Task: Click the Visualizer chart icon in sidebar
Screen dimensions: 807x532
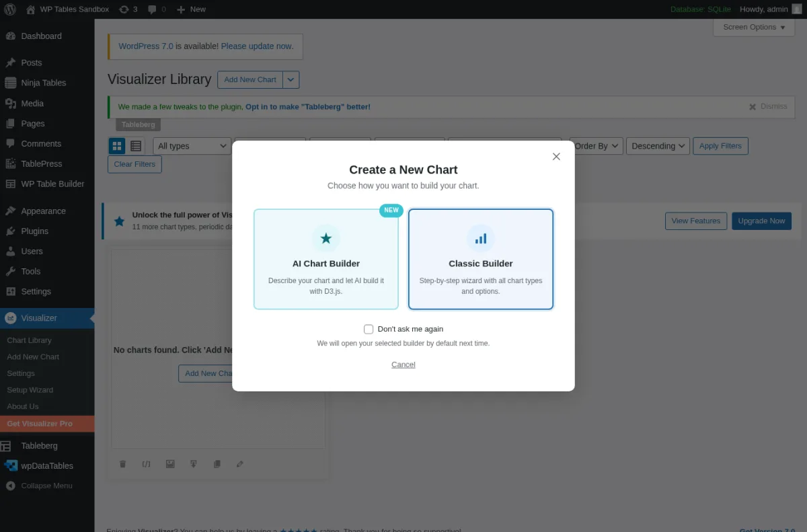Action: coord(11,318)
